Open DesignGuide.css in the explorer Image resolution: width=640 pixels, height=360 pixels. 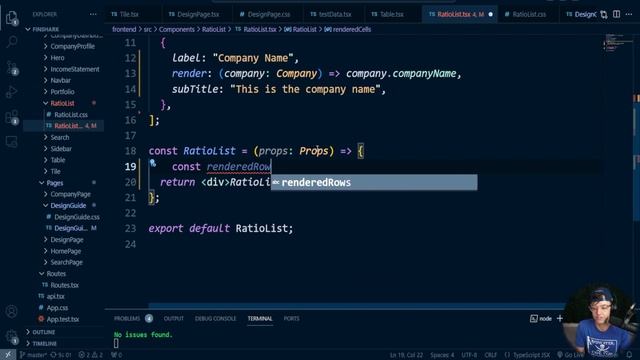[76, 217]
